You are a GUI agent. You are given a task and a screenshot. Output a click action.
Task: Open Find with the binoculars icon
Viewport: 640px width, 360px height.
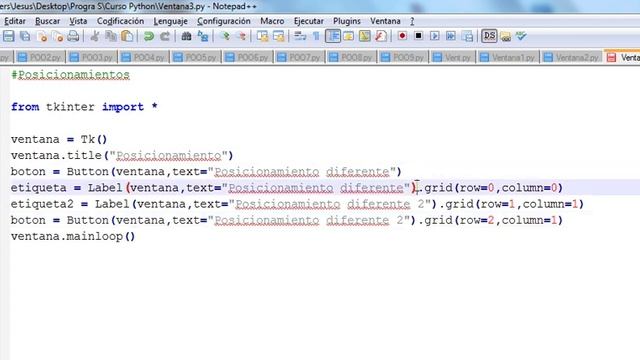point(186,36)
